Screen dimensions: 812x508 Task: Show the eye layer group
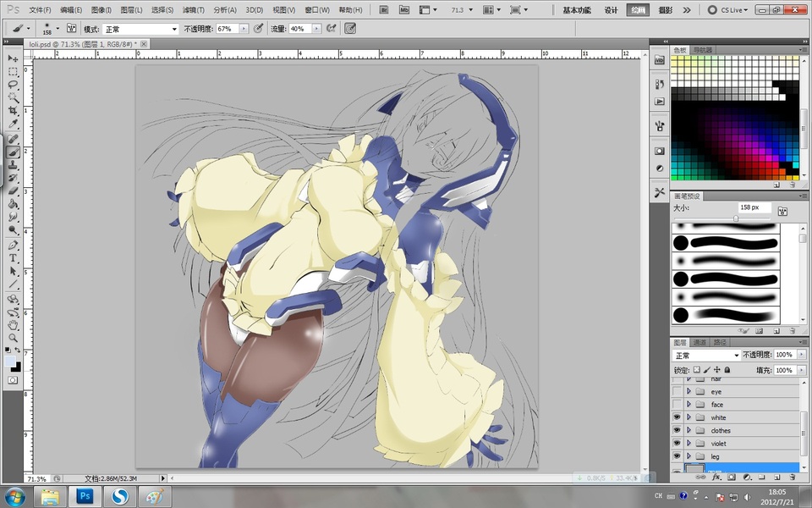(x=677, y=392)
